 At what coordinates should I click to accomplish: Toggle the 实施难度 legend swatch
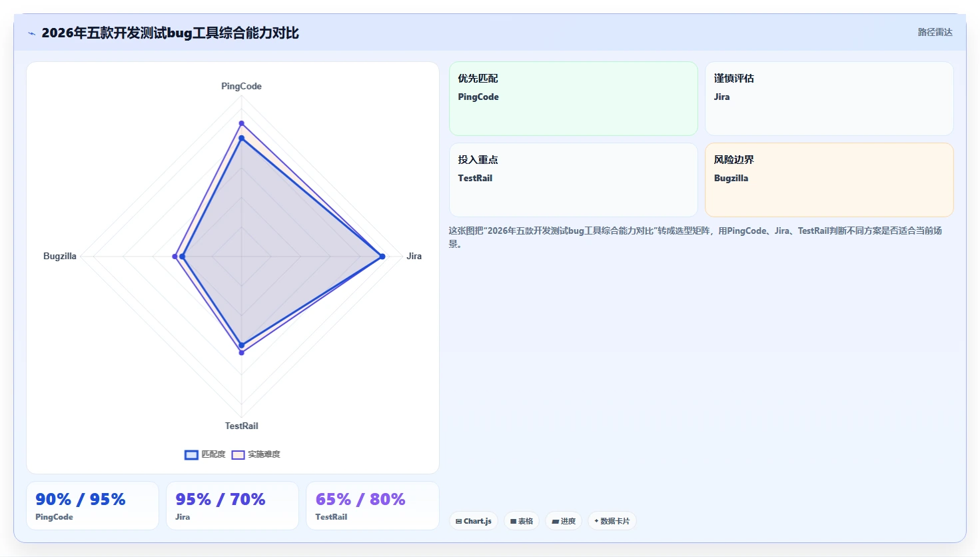[x=238, y=454]
